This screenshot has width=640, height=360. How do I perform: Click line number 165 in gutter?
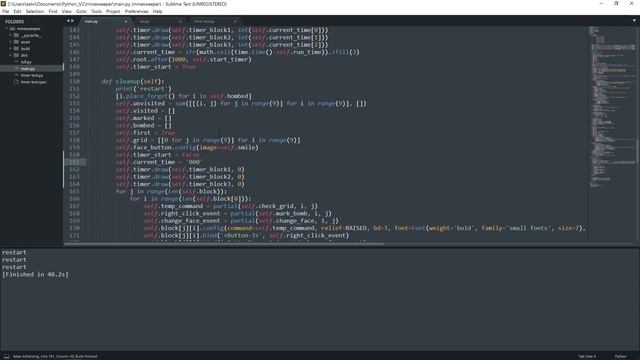click(x=75, y=191)
